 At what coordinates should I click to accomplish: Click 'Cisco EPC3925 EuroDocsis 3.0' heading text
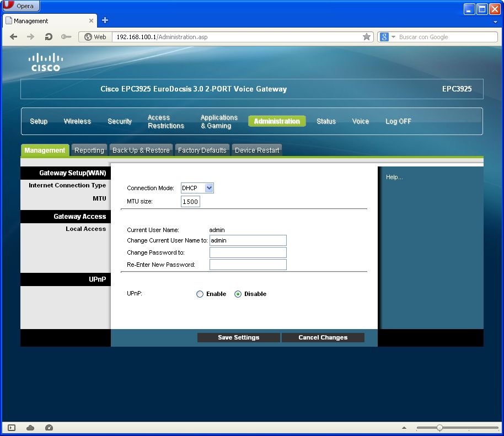(194, 89)
